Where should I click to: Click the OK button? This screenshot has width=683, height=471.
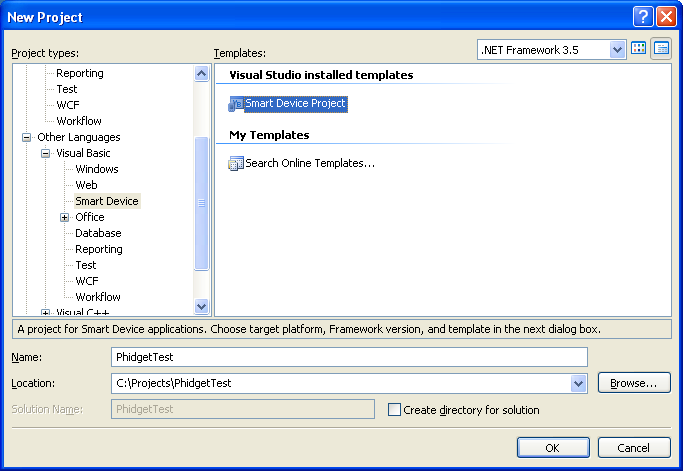[552, 448]
